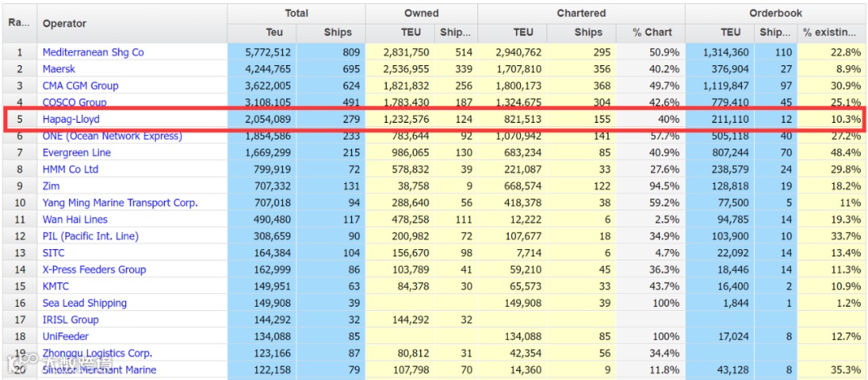Screen dimensions: 868x380
Task: Sort by Total Teu column header
Action: (x=262, y=33)
